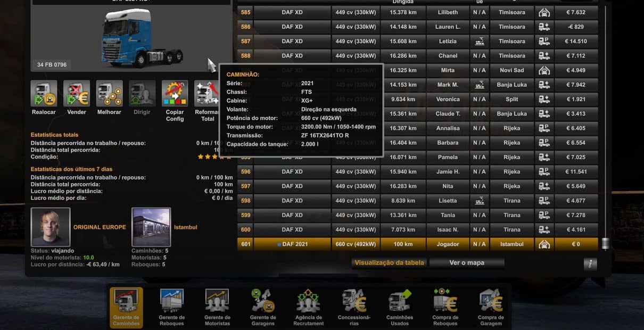Click Visualização da tabela button
Image resolution: width=644 pixels, height=330 pixels.
click(x=389, y=262)
